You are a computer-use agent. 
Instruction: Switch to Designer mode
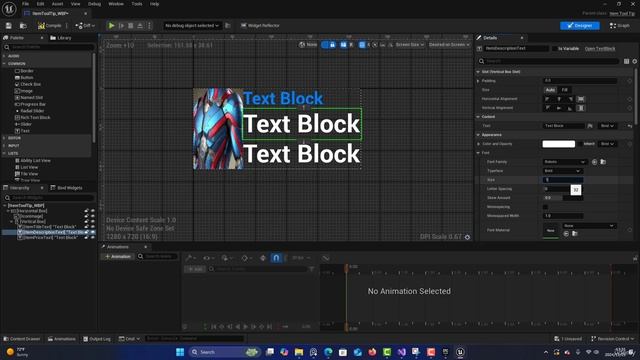[580, 26]
